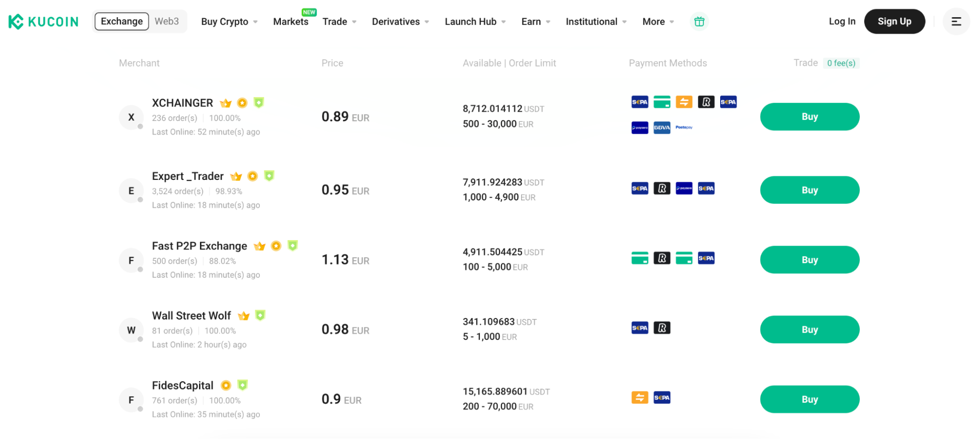The height and width of the screenshot is (439, 980).
Task: Buy USDT from FidesCapital
Action: tap(809, 399)
